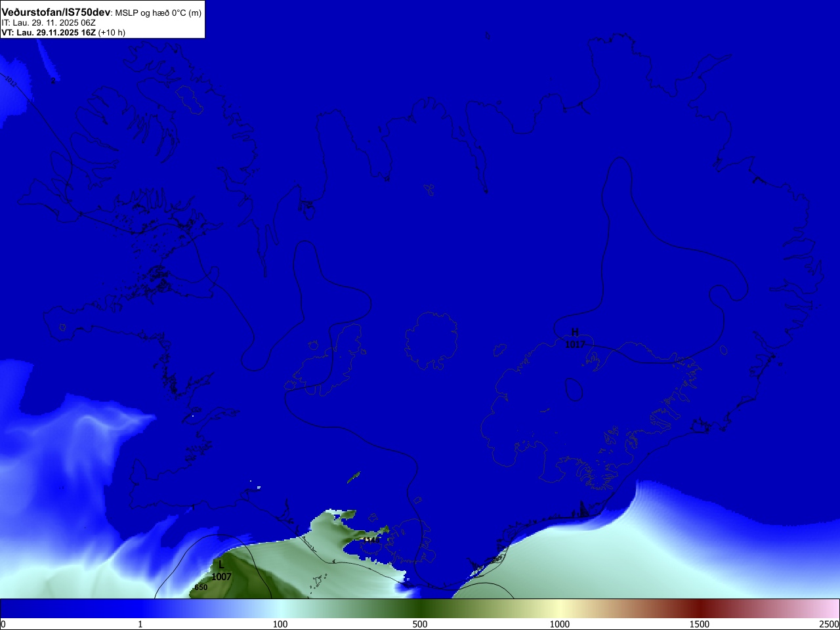The image size is (840, 630).
Task: Click the 'MSLP og hæð 0°C (m)' label
Action: (158, 13)
